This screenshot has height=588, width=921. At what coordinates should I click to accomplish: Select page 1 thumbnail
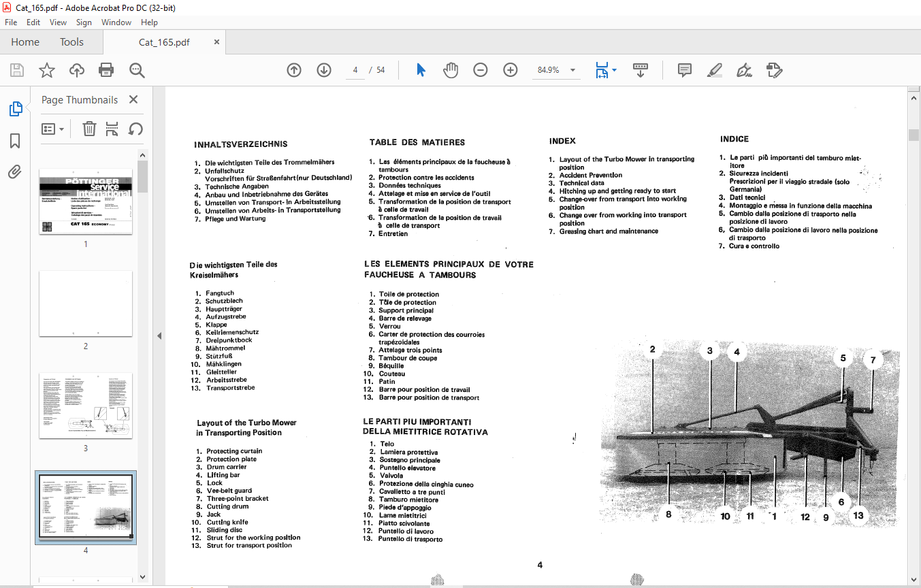(x=86, y=201)
